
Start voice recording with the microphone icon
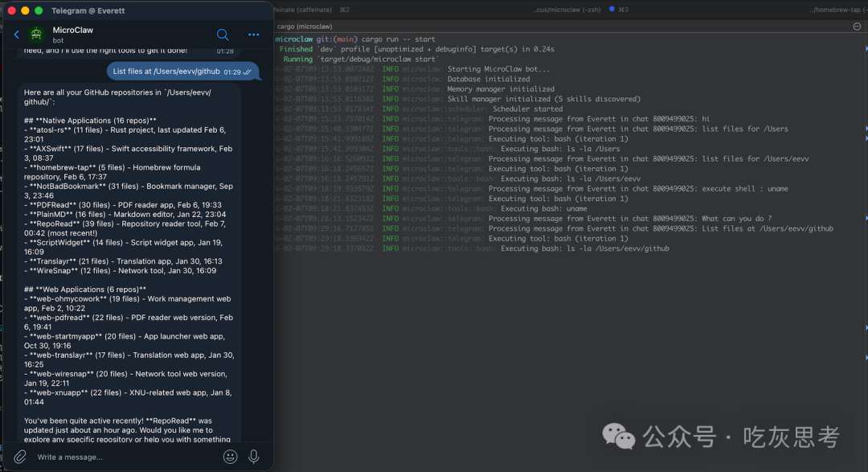pos(253,457)
